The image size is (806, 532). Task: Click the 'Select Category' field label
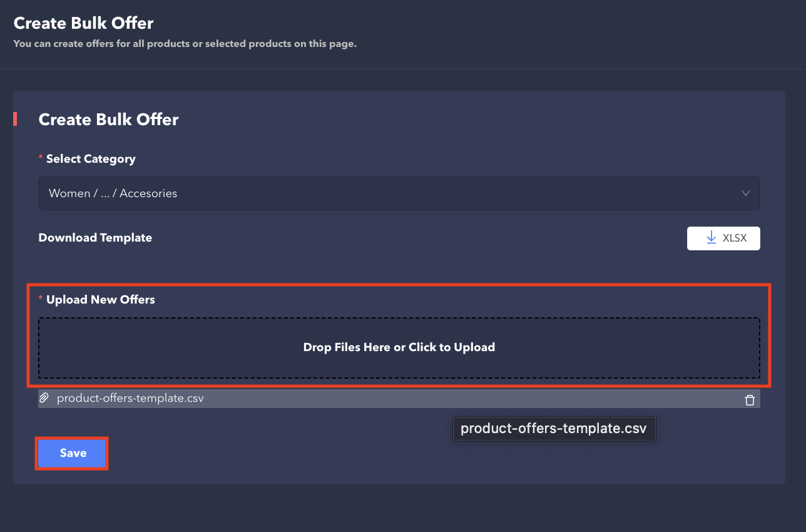91,159
